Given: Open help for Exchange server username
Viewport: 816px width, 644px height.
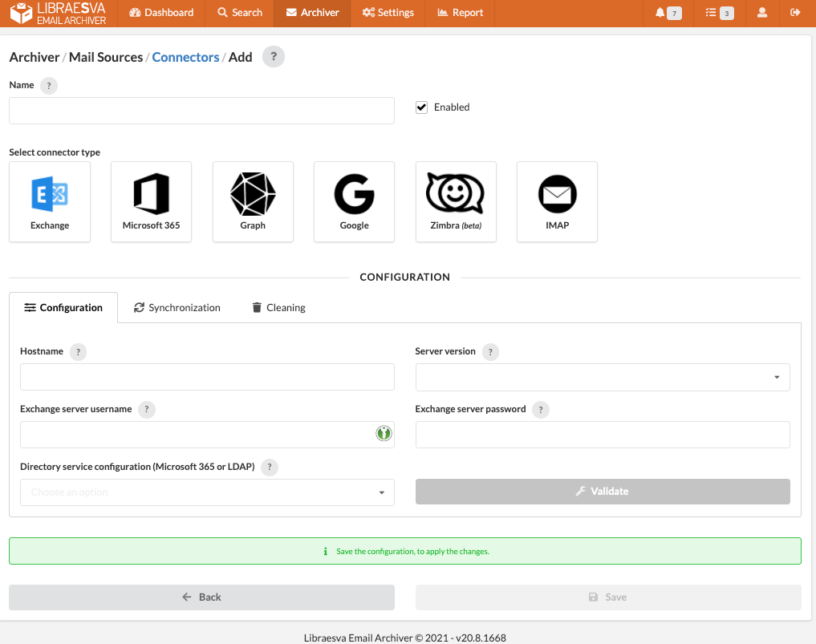Looking at the screenshot, I should pyautogui.click(x=147, y=409).
